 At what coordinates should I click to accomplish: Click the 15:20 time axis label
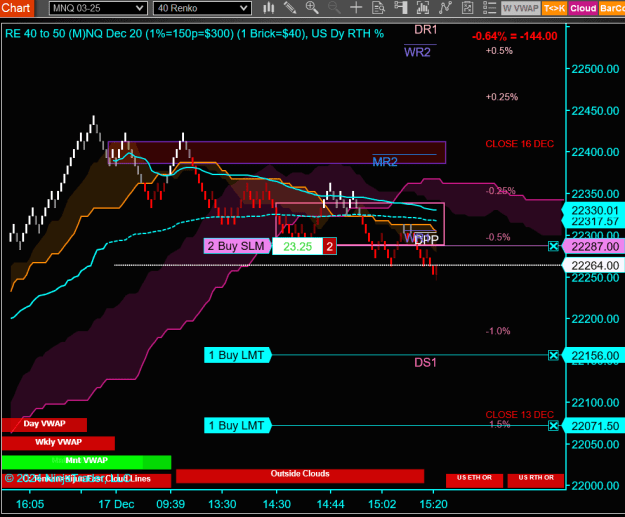click(x=433, y=504)
